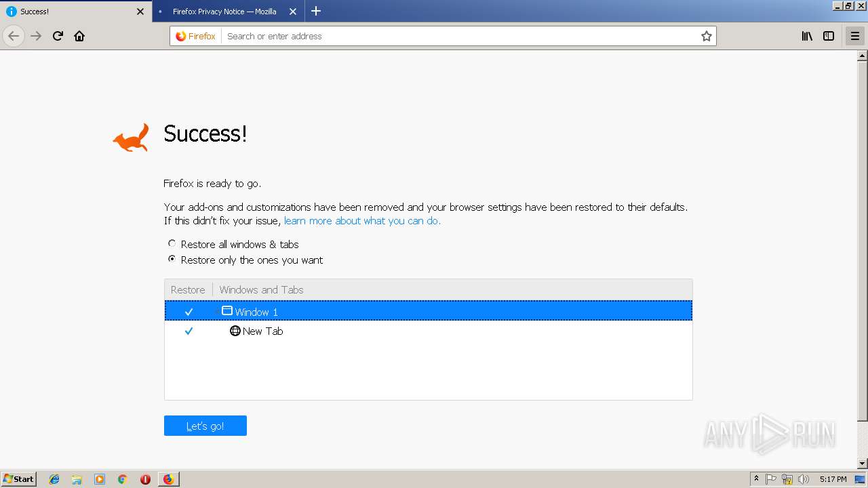
Task: Select the Window 1 row
Action: [x=428, y=311]
